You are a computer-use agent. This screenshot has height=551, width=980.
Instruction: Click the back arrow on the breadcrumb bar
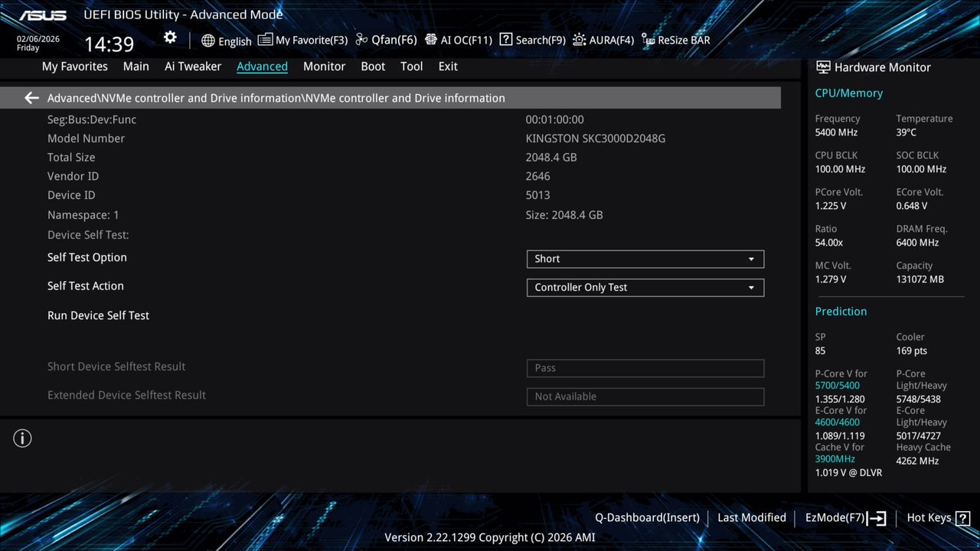point(31,98)
